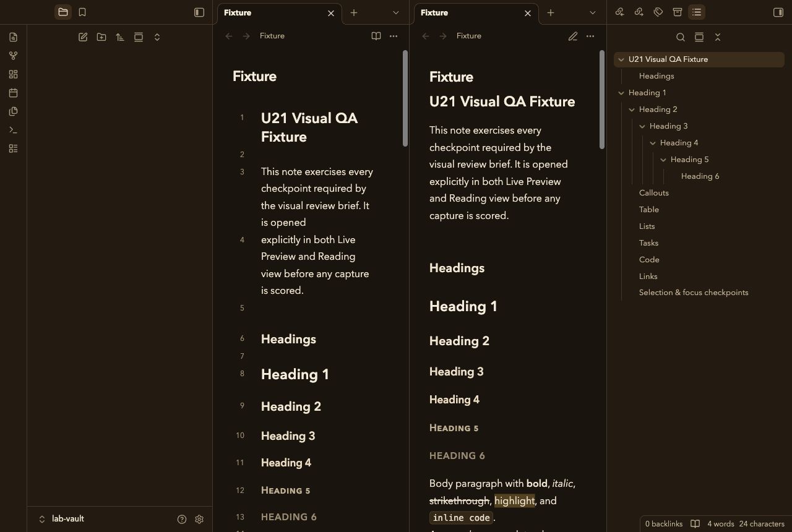Collapse Heading 2 in outline

[632, 109]
